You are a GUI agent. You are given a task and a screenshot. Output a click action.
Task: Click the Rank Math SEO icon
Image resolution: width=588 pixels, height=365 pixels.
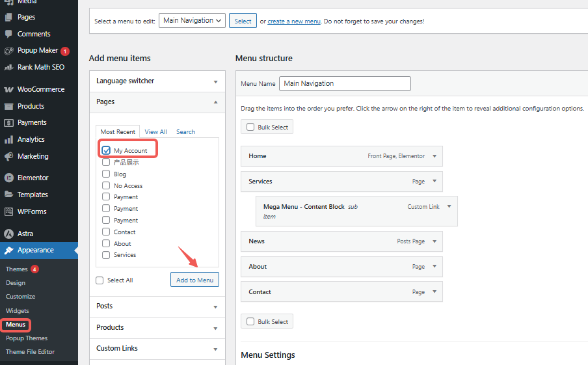pos(8,67)
